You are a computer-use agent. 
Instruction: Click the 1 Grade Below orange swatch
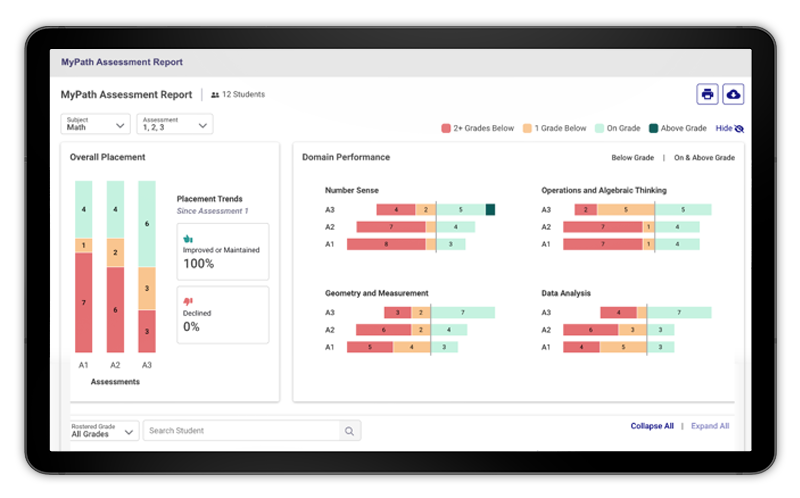click(x=527, y=128)
